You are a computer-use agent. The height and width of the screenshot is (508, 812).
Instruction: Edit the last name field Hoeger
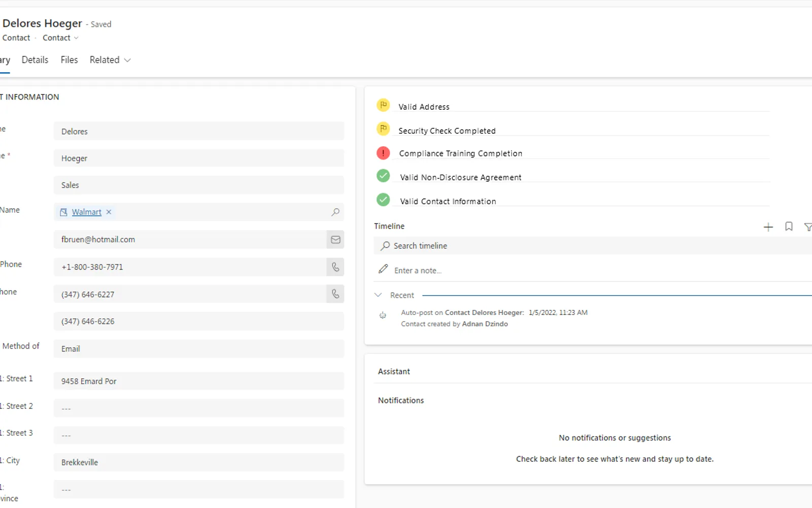click(x=199, y=158)
